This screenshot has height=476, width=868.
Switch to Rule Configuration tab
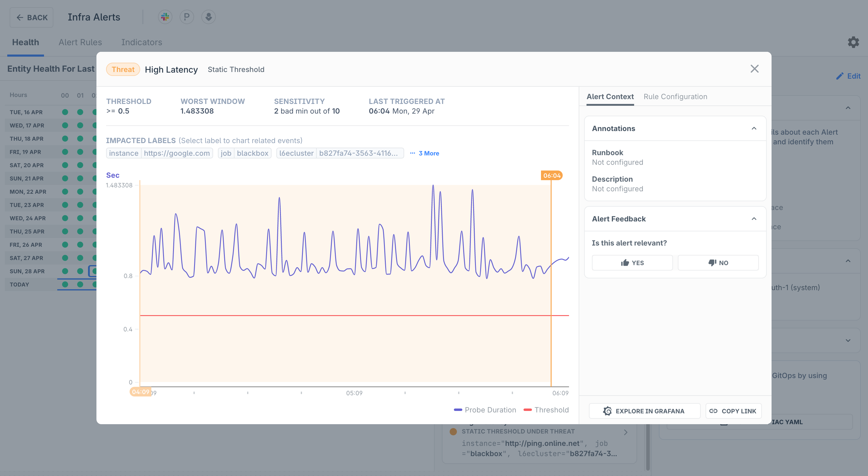pyautogui.click(x=675, y=96)
